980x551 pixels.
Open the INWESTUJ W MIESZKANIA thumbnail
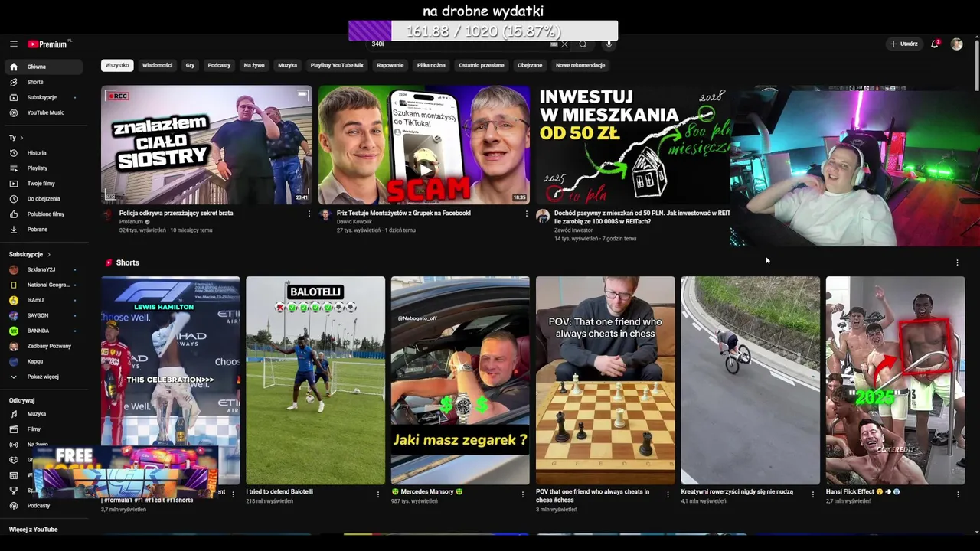pyautogui.click(x=632, y=145)
